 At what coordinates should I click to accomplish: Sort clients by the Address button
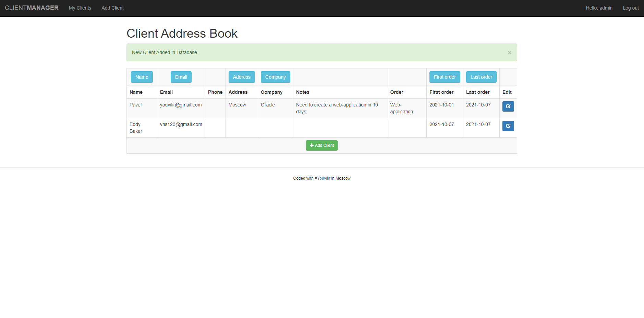click(x=242, y=77)
